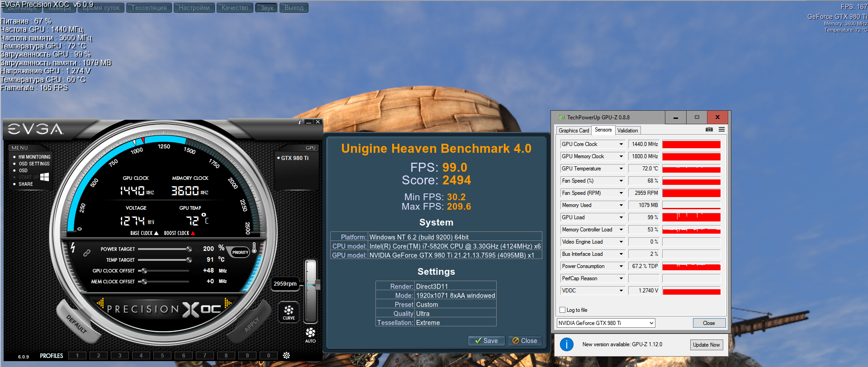868x367 pixels.
Task: Click the GPU-Z screenshot camera icon
Action: click(x=709, y=130)
